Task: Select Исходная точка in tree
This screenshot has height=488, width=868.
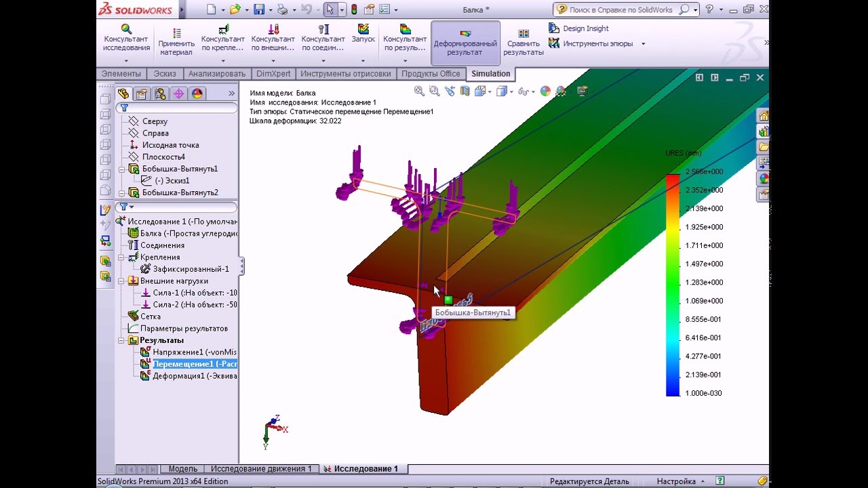Action: [x=170, y=145]
